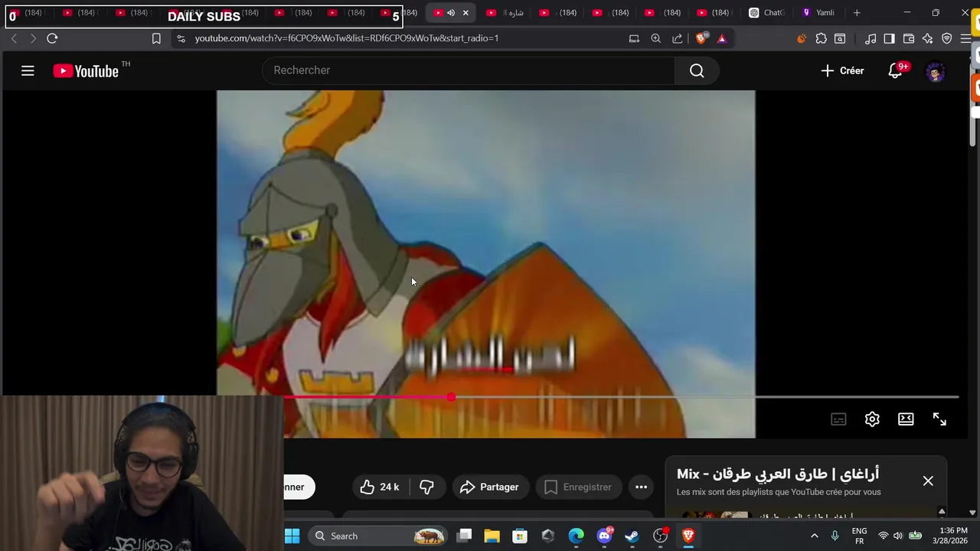Focus the Rechercher search field
Screen dimensions: 980x551
[469, 70]
